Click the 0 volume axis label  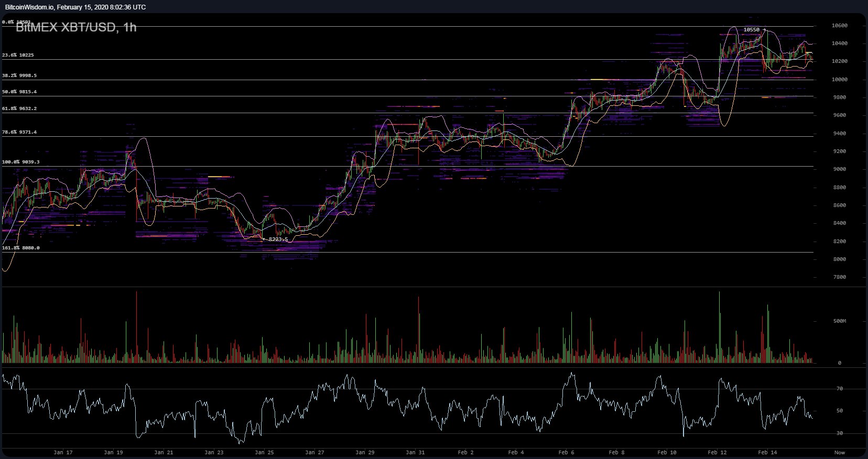click(840, 363)
